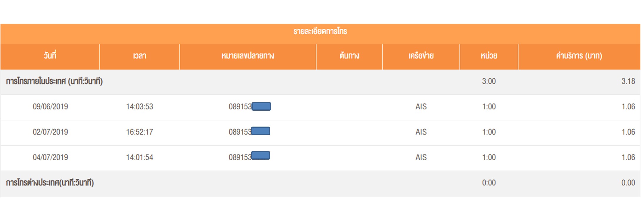Viewport: 644px width, 221px height.
Task: Click the หมายเลขปลายทาง column header
Action: click(x=248, y=56)
